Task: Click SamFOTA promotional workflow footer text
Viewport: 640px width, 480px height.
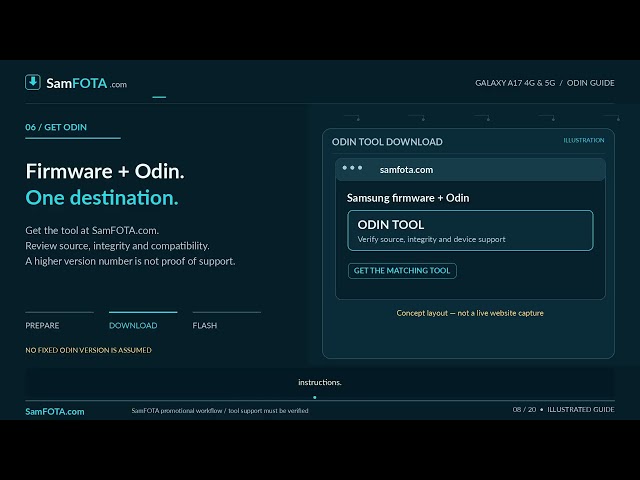Action: pyautogui.click(x=220, y=411)
